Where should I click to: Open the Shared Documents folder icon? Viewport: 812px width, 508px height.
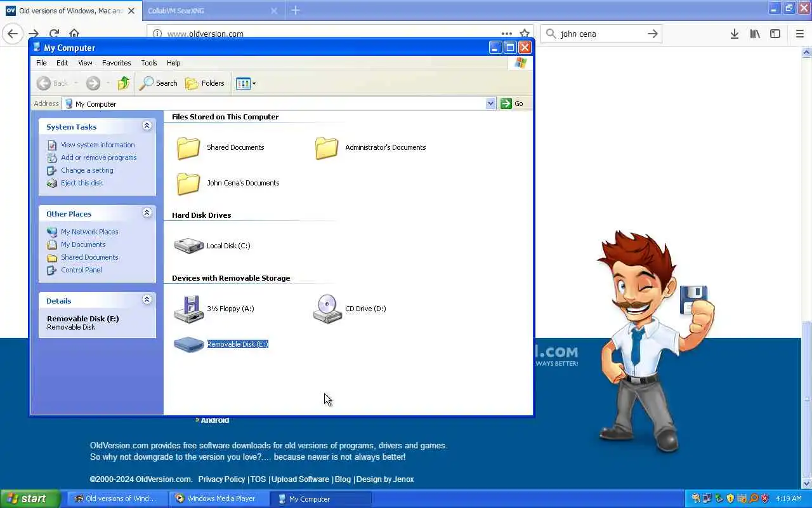188,147
